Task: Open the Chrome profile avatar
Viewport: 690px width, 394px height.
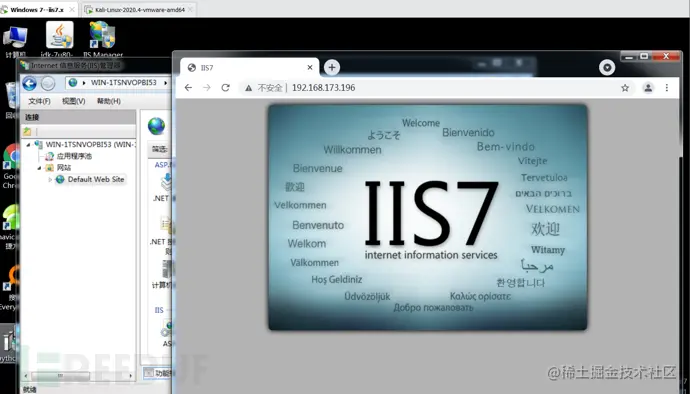Action: 648,88
